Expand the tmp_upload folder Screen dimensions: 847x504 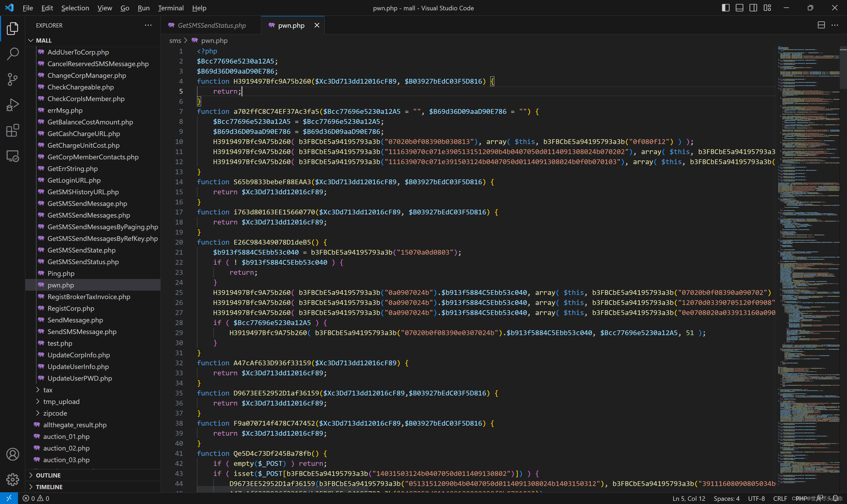(x=61, y=402)
